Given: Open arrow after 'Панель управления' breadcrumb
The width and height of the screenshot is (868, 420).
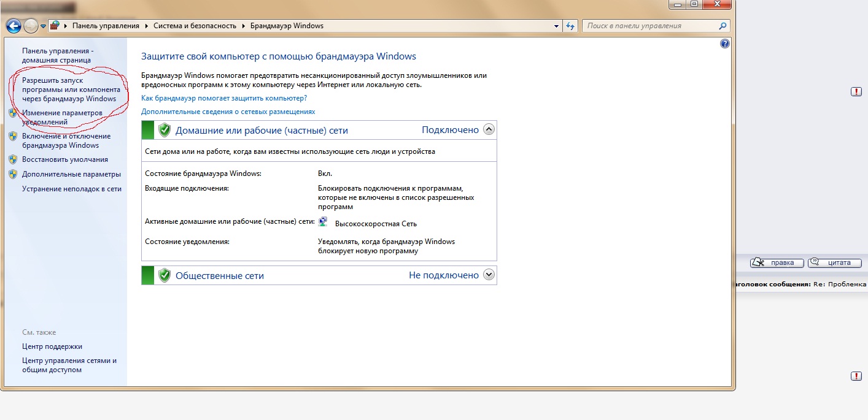Looking at the screenshot, I should click(147, 26).
